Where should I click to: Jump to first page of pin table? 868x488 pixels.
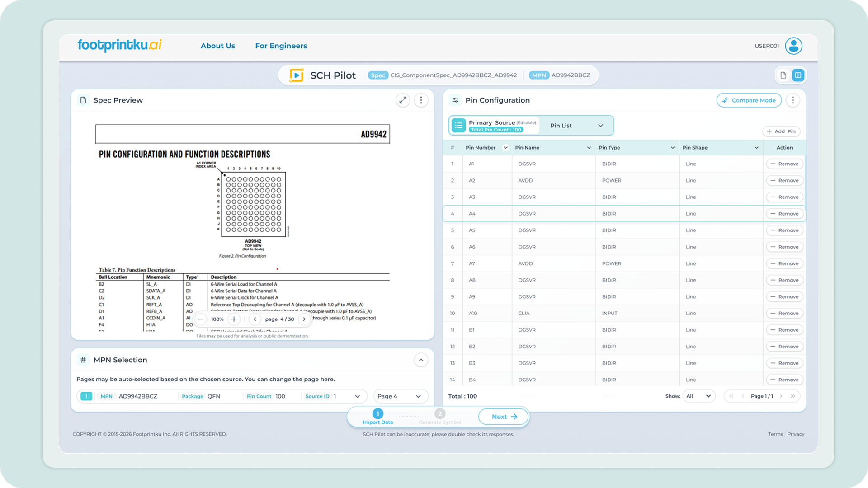pos(731,396)
